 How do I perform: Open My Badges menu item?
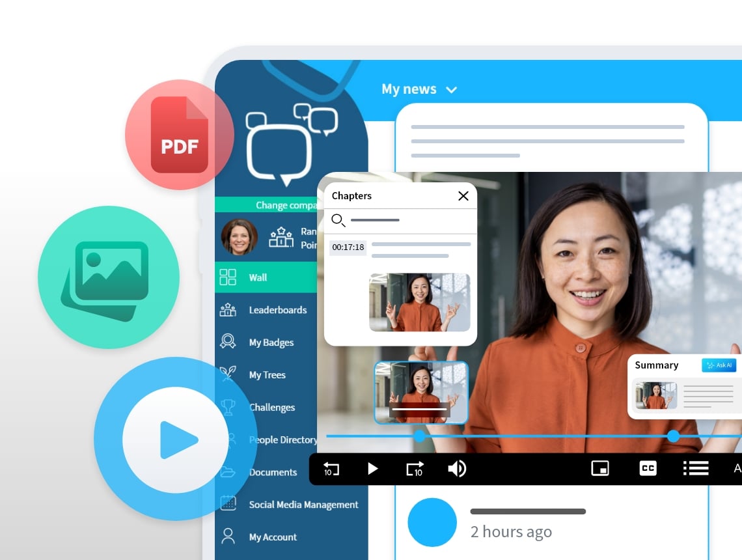[271, 343]
